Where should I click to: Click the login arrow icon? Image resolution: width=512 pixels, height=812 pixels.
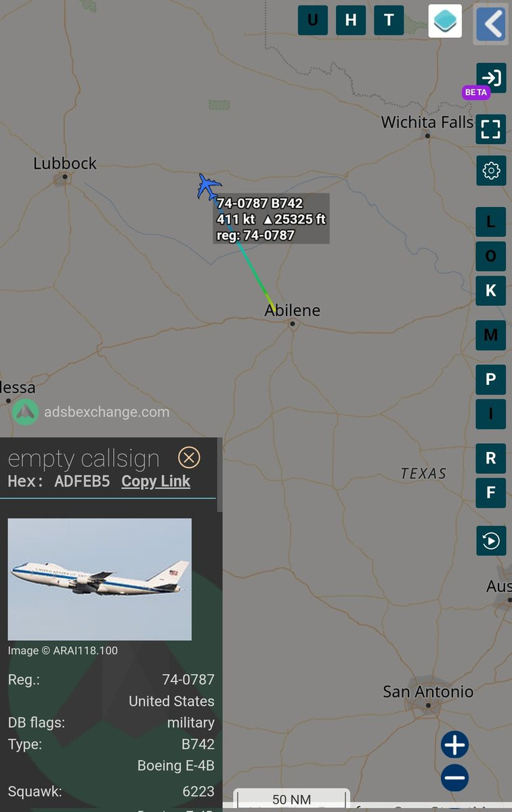coord(491,77)
